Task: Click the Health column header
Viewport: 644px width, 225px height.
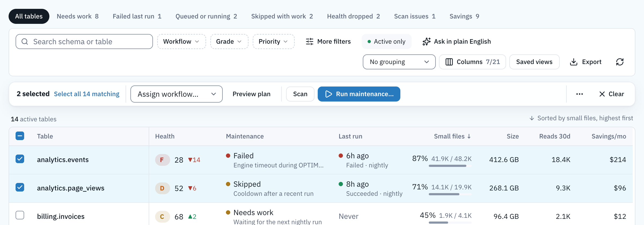Action: (x=165, y=136)
